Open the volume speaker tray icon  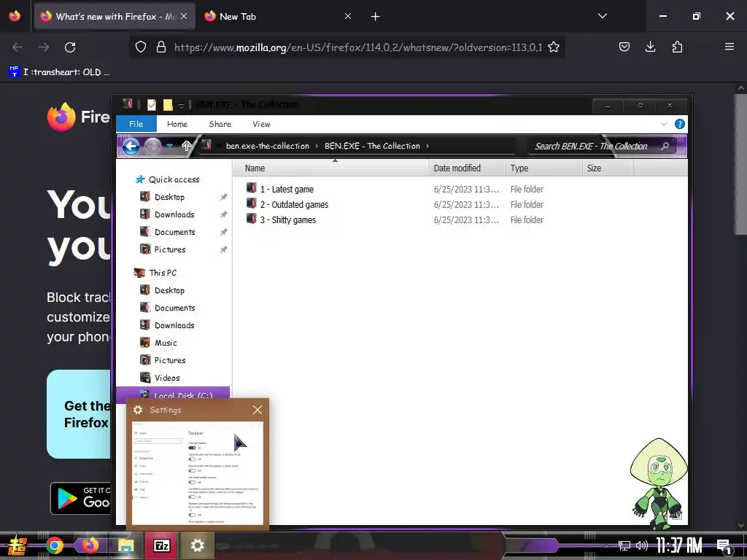(642, 545)
